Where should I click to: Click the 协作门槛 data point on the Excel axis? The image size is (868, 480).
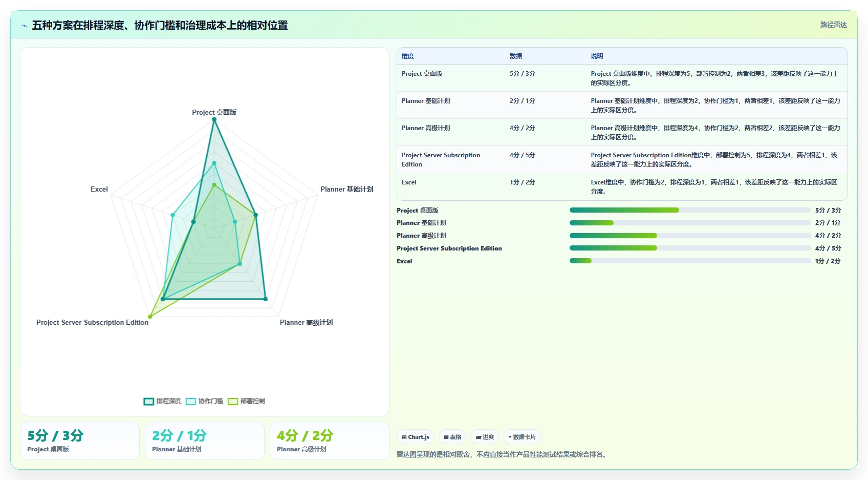[x=173, y=215]
